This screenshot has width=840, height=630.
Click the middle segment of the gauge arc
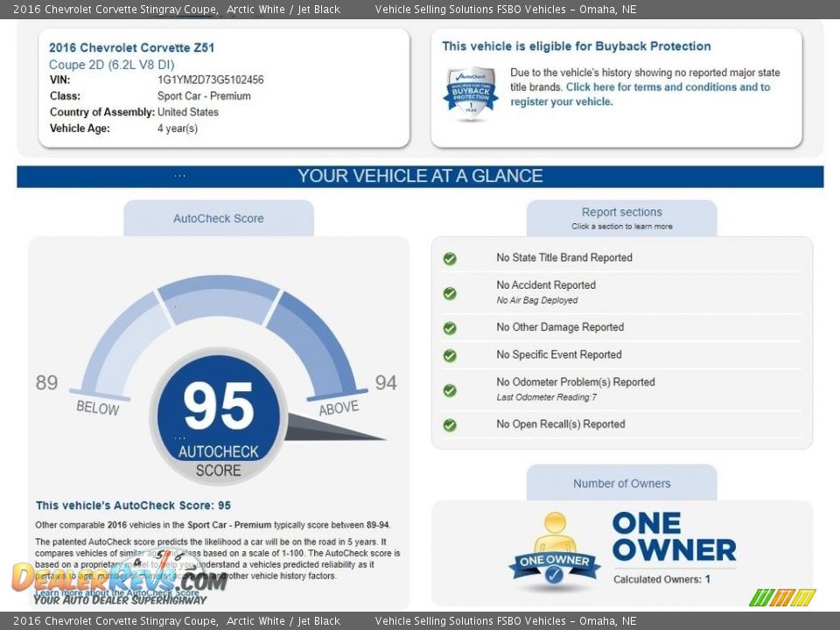click(219, 299)
